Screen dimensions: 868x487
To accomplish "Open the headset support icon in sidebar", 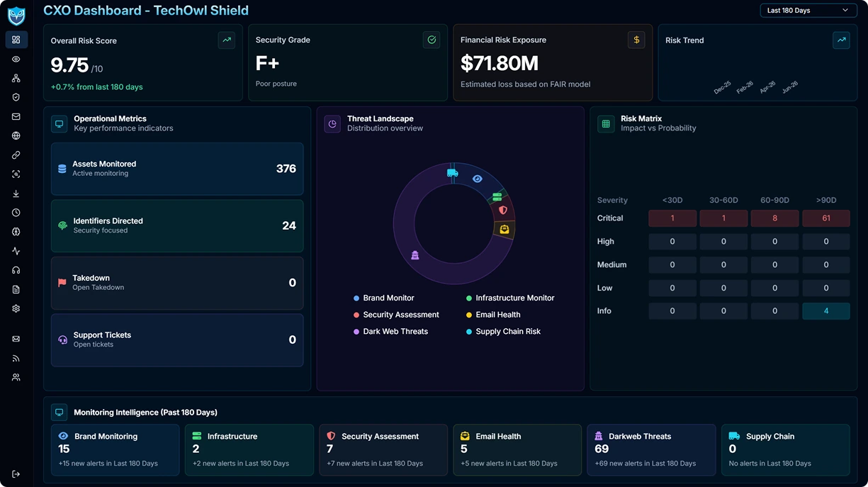I will [16, 270].
